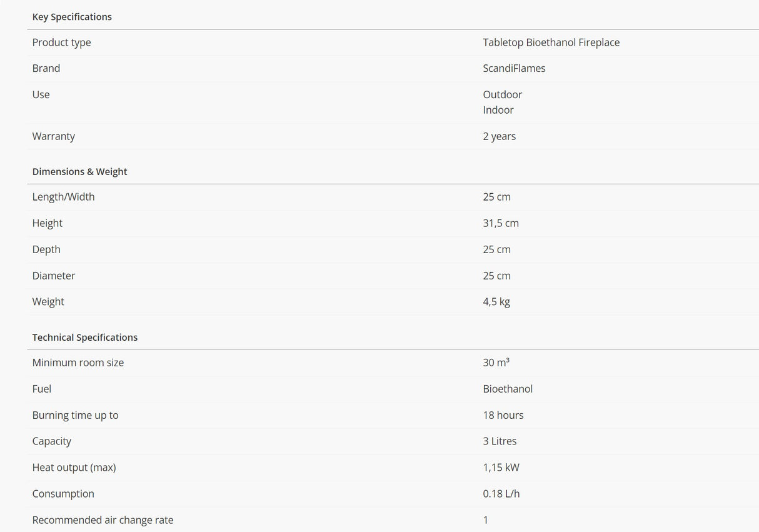Click the 18 hours burning time value
The height and width of the screenshot is (532, 759).
[x=503, y=415]
